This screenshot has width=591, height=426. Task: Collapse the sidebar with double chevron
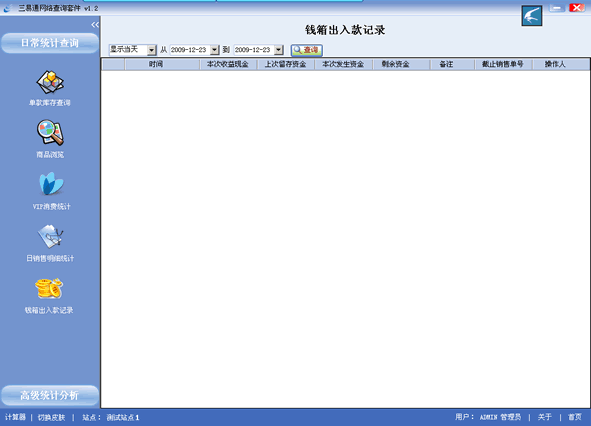click(x=95, y=25)
